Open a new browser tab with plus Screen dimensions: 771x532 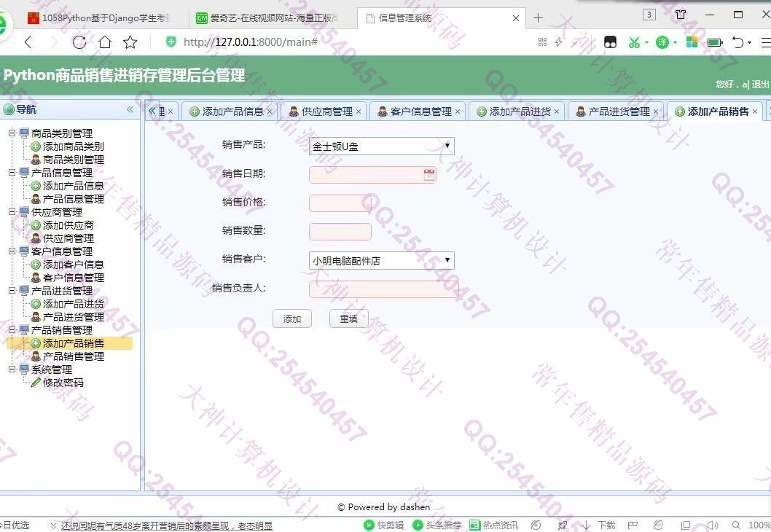pos(538,18)
